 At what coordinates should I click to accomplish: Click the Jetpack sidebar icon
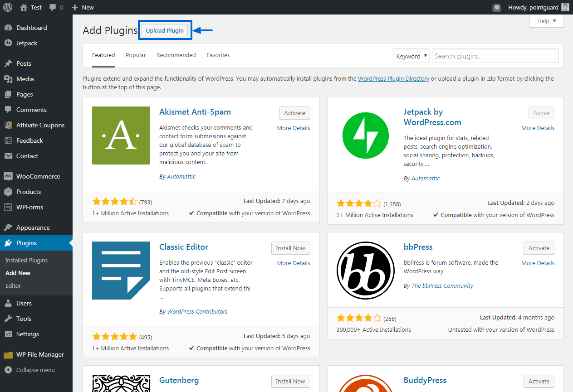click(x=8, y=43)
